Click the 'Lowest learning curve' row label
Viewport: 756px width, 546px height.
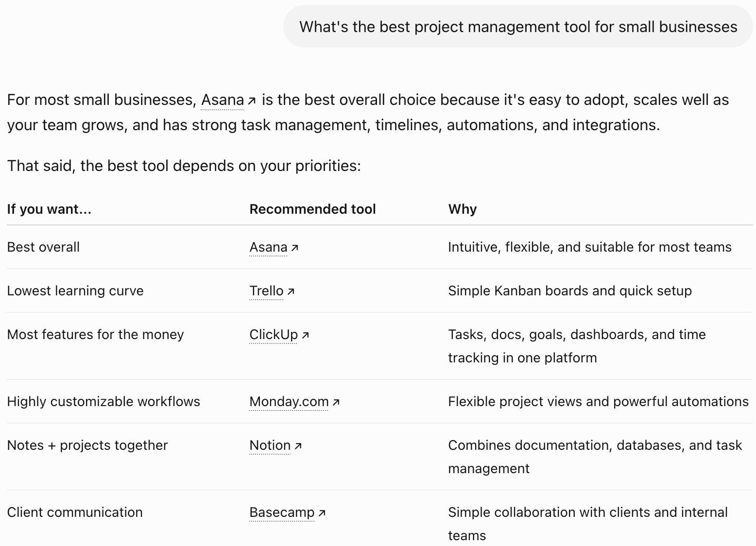point(75,291)
